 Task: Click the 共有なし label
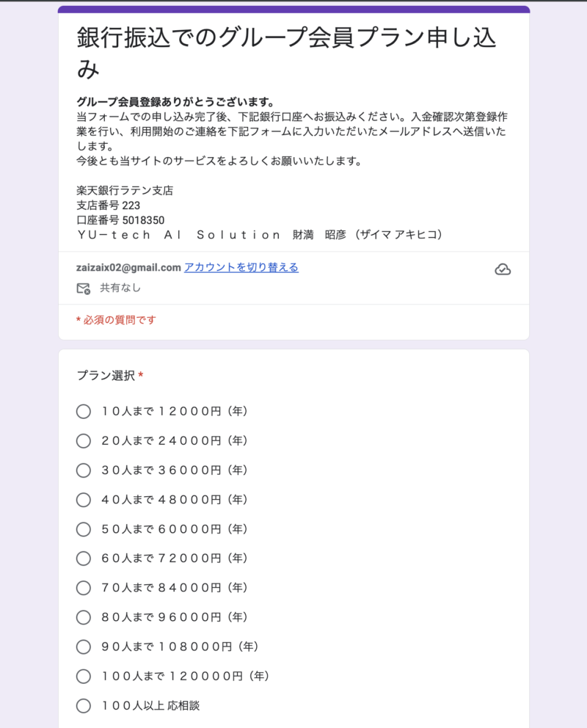[x=120, y=288]
